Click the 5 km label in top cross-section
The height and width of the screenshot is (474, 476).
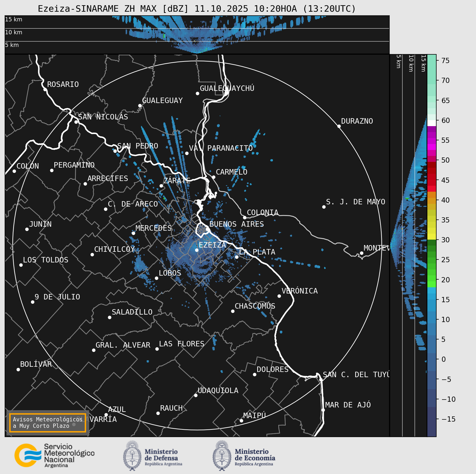pos(12,45)
